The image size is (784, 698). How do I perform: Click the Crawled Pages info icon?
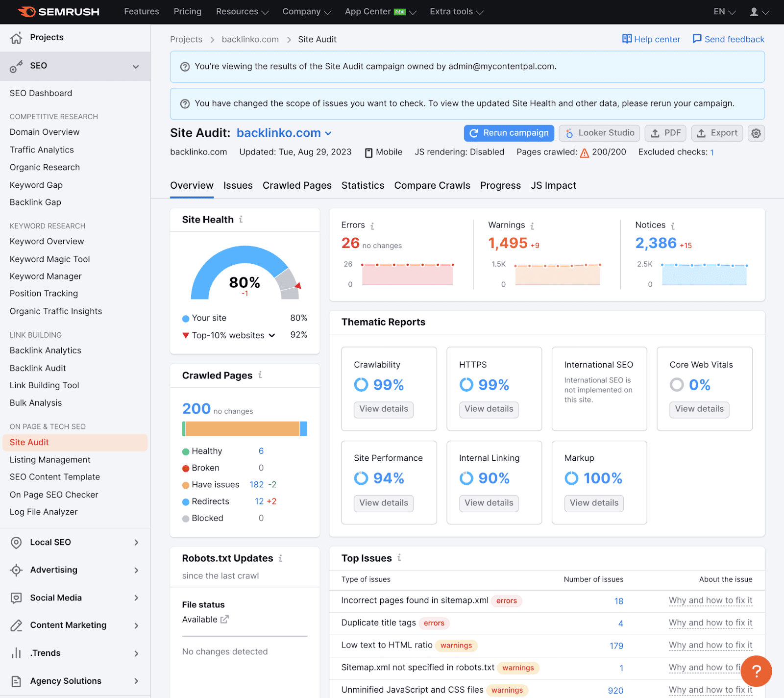[x=260, y=375]
